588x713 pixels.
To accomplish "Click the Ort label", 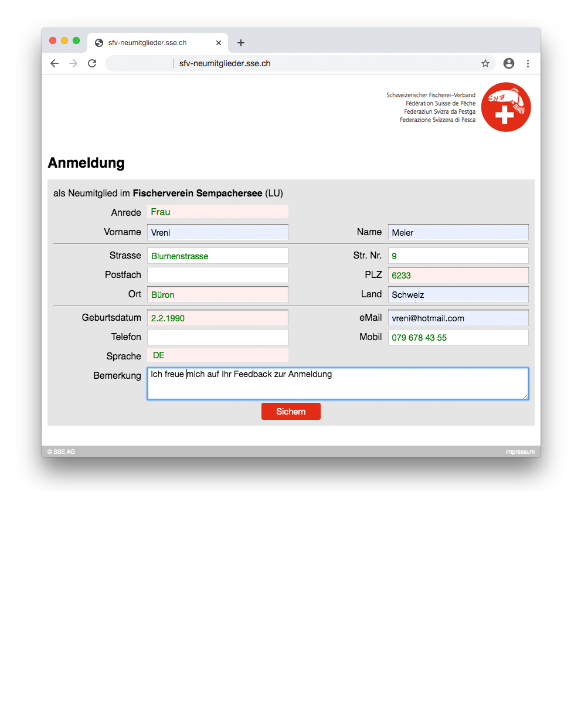I will click(135, 294).
